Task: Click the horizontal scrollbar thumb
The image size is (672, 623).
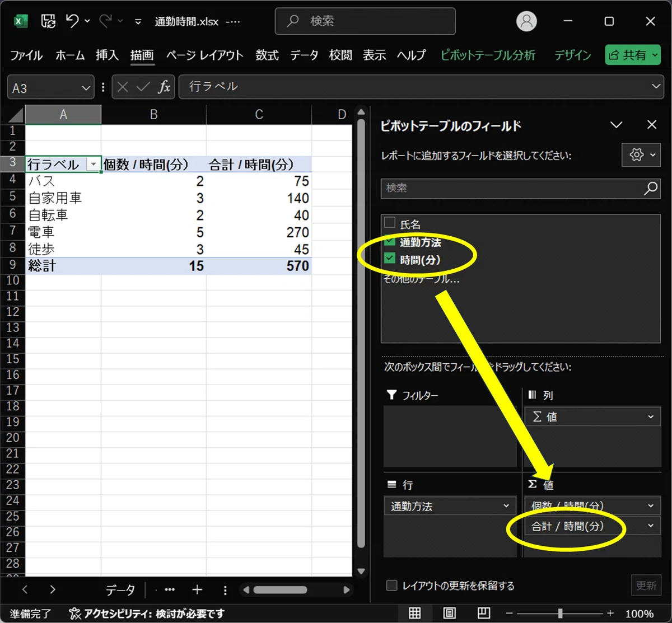Action: 280,589
